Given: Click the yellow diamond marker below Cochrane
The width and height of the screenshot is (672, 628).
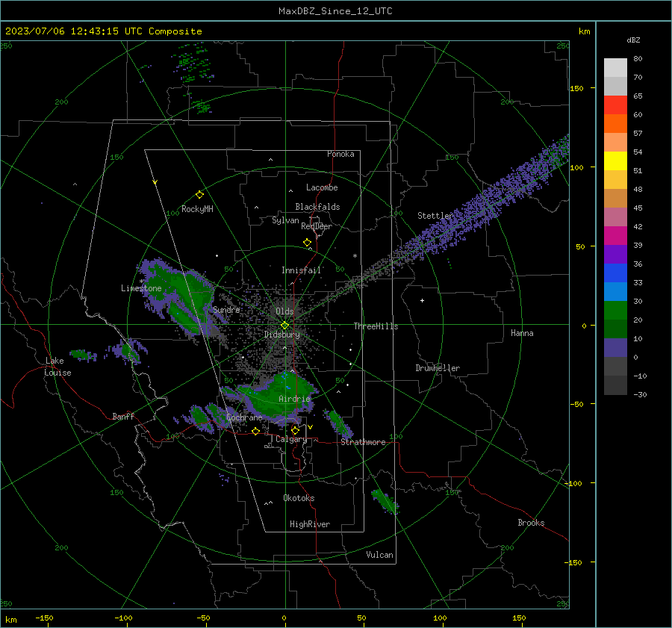Looking at the screenshot, I should pyautogui.click(x=255, y=432).
